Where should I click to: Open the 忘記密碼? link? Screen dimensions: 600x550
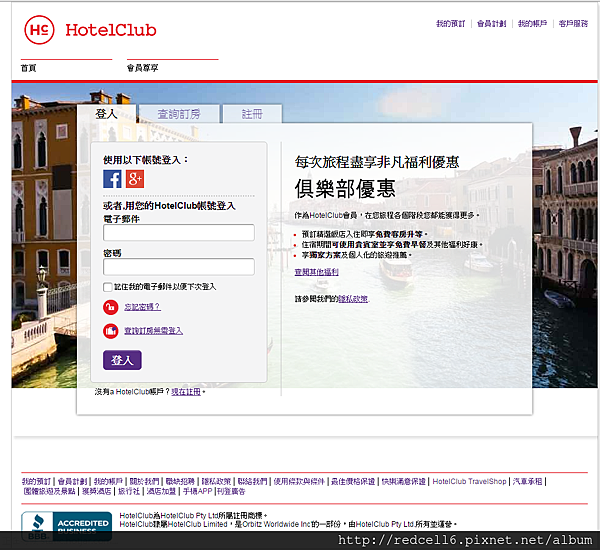(x=142, y=307)
